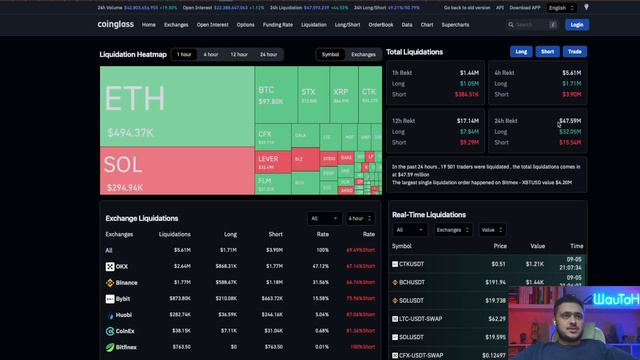Click the Binance liquidations $1.77M cell

pyautogui.click(x=182, y=282)
